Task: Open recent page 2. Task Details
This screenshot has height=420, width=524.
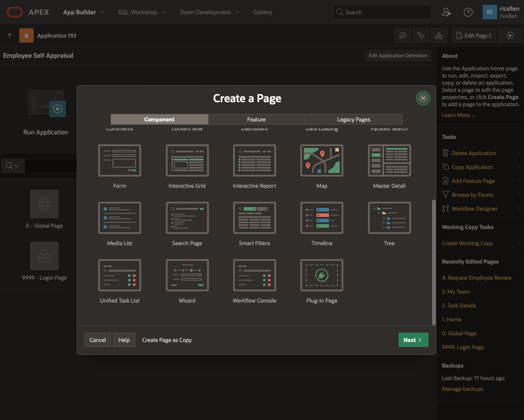Action: click(459, 305)
